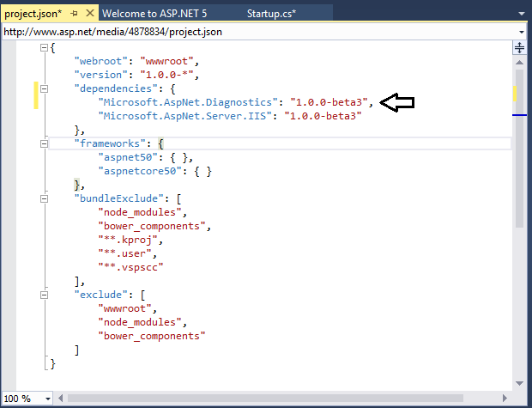Collapse the exclude array
Viewport: 532px width, 408px height.
(x=44, y=295)
